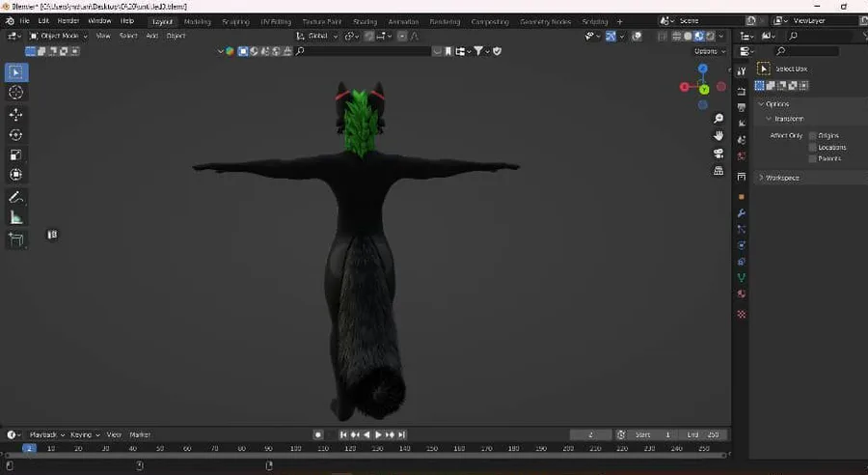Screen dimensions: 868x475
Task: Switch to rendered viewport shading
Action: [710, 36]
